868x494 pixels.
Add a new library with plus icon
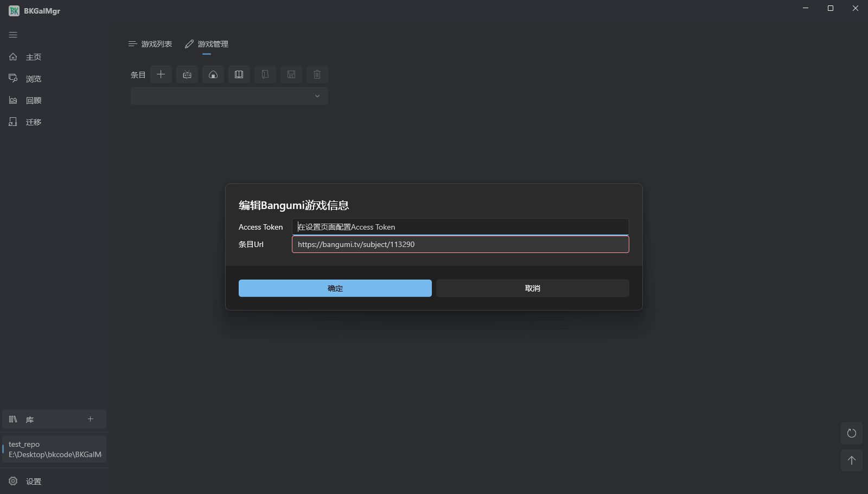click(91, 419)
